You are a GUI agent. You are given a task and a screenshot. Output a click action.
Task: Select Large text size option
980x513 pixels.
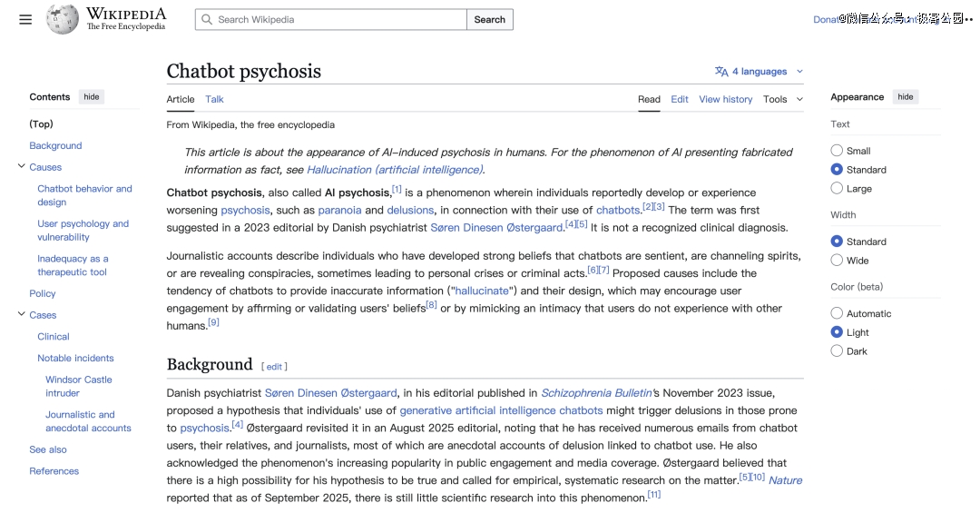click(x=837, y=188)
